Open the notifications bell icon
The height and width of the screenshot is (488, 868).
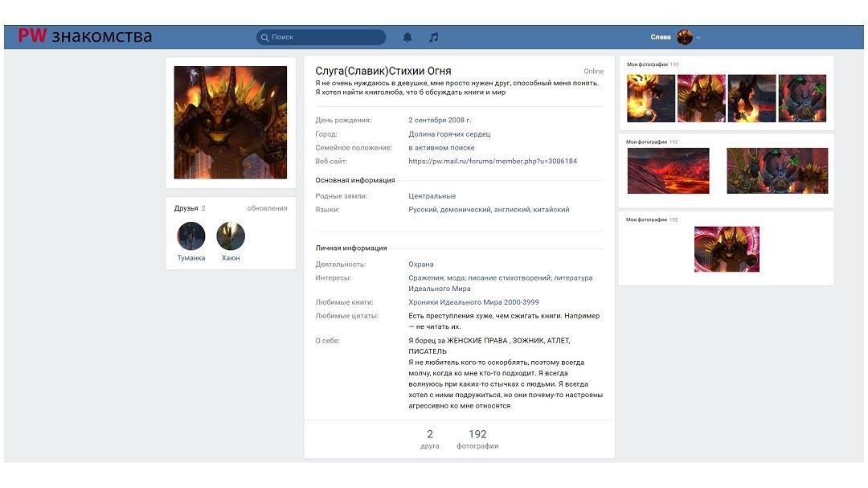(407, 37)
